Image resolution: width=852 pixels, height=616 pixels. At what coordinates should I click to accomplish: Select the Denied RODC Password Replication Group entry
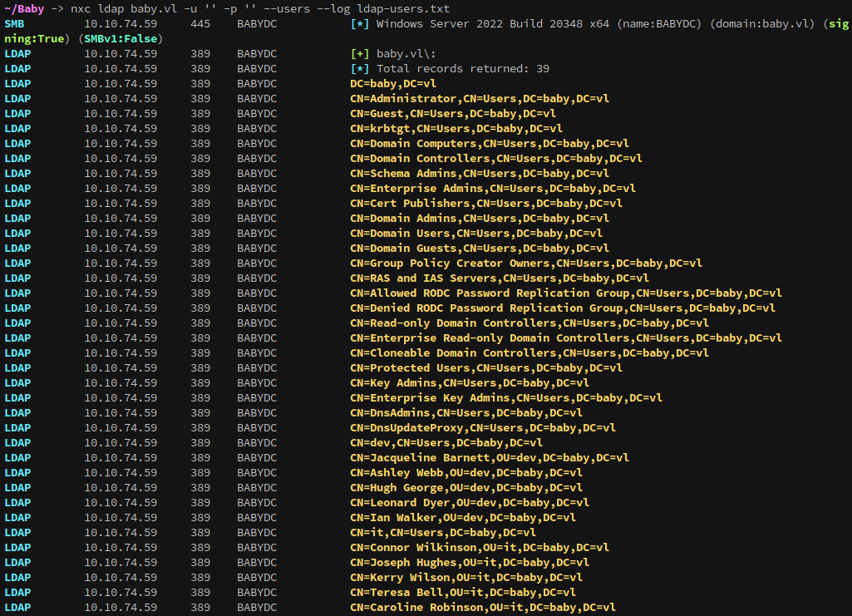point(563,308)
